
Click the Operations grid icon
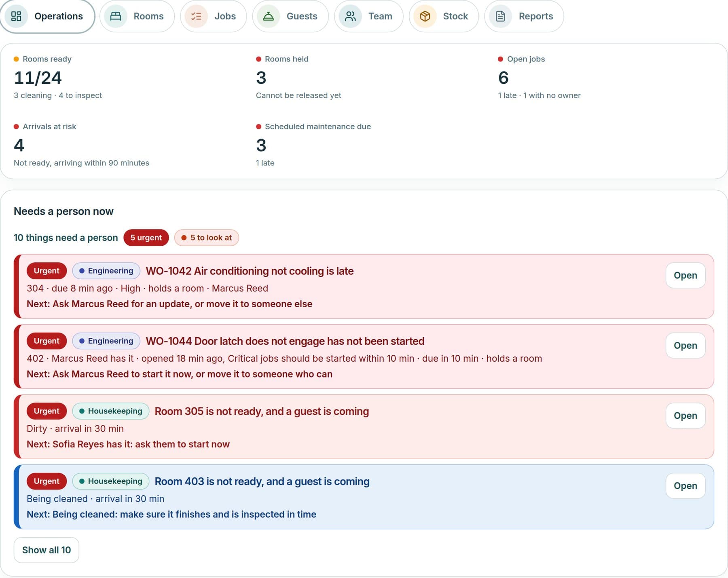[16, 16]
